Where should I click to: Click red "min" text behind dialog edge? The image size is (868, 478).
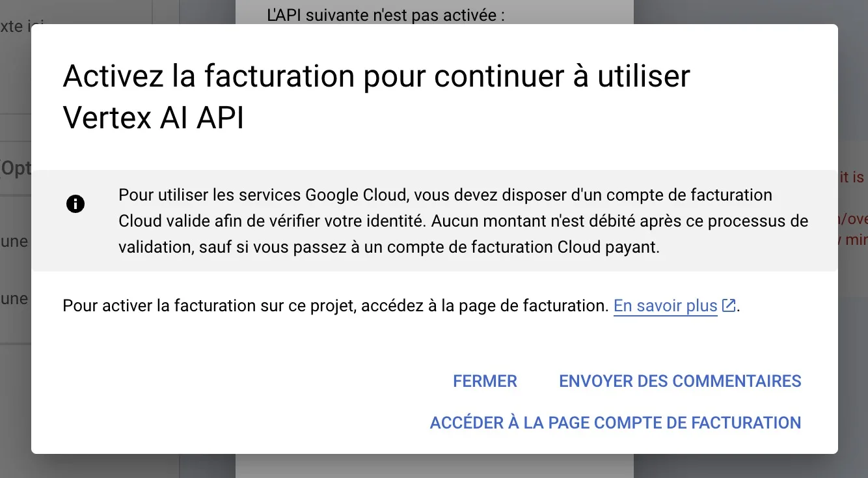point(856,240)
